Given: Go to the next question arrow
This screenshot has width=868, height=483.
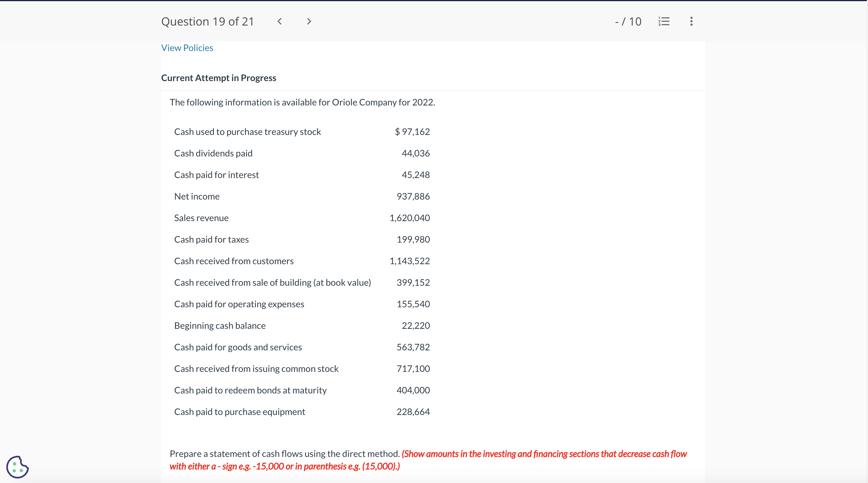Looking at the screenshot, I should click(309, 22).
